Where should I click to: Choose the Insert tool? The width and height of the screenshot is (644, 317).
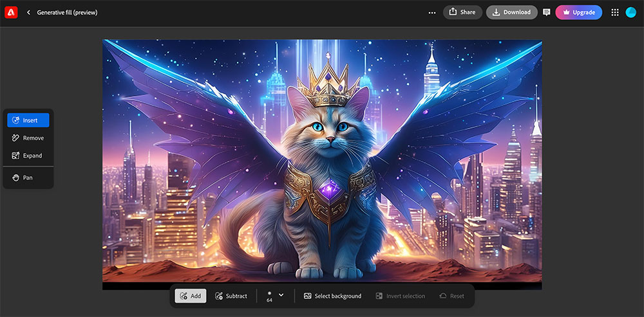tap(28, 120)
